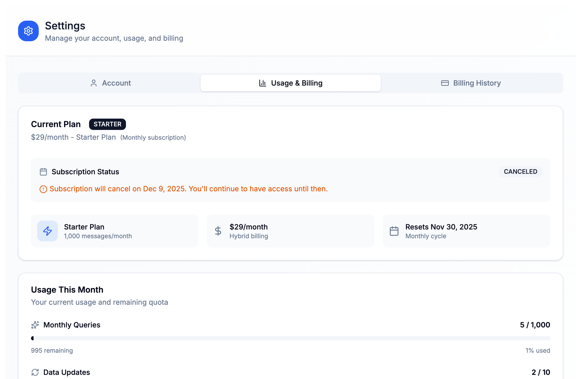The height and width of the screenshot is (379, 588).
Task: Select the Starter Plan summary card
Action: (x=115, y=231)
